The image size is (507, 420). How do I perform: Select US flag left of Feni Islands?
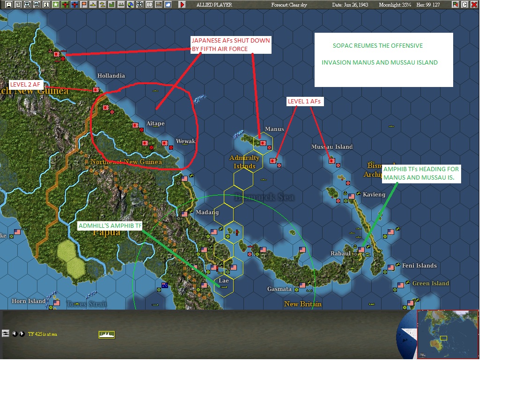tap(391, 267)
